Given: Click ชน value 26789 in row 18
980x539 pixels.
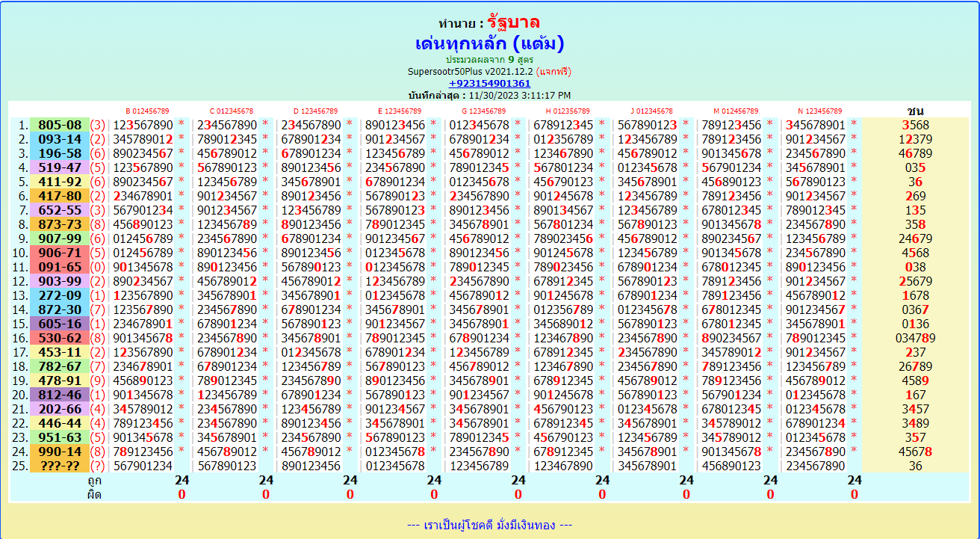Looking at the screenshot, I should 915,366.
